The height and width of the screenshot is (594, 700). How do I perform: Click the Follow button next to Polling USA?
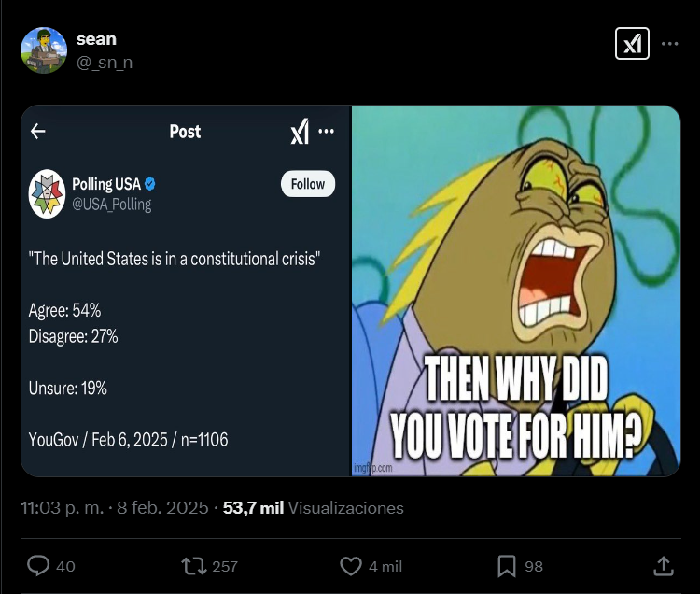point(307,184)
